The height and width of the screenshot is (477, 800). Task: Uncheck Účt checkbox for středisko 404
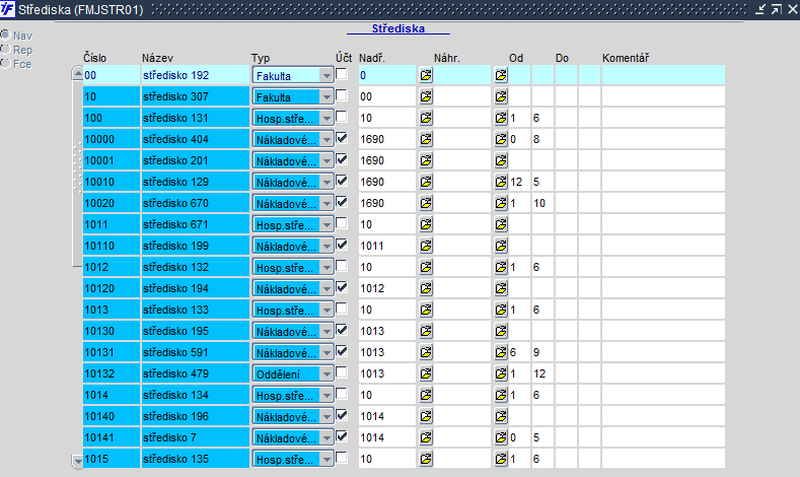point(342,138)
